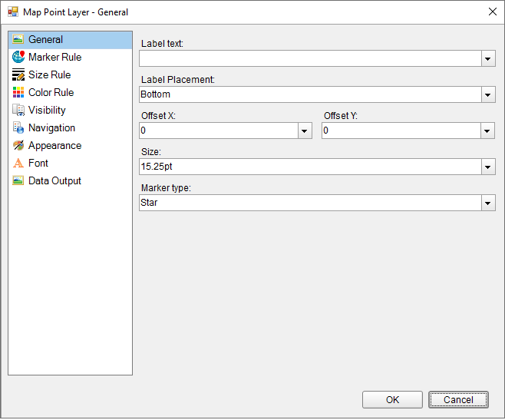505x420 pixels.
Task: Select the General page label
Action: [45, 39]
